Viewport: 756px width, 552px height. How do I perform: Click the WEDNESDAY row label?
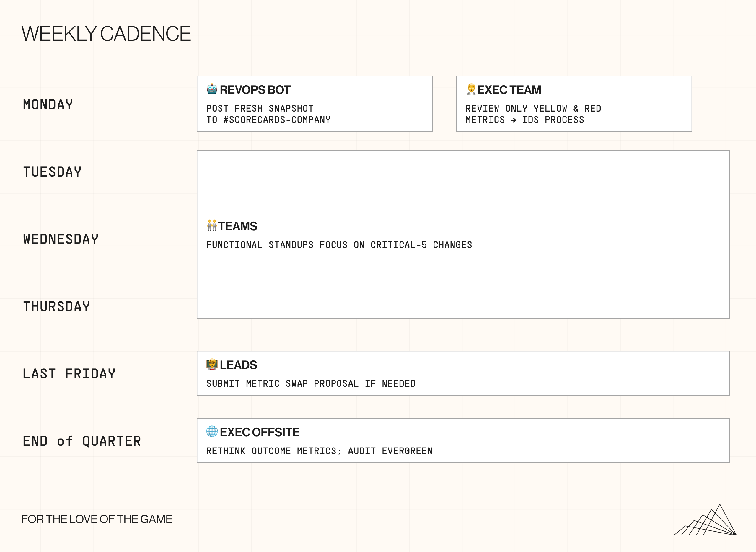tap(61, 239)
